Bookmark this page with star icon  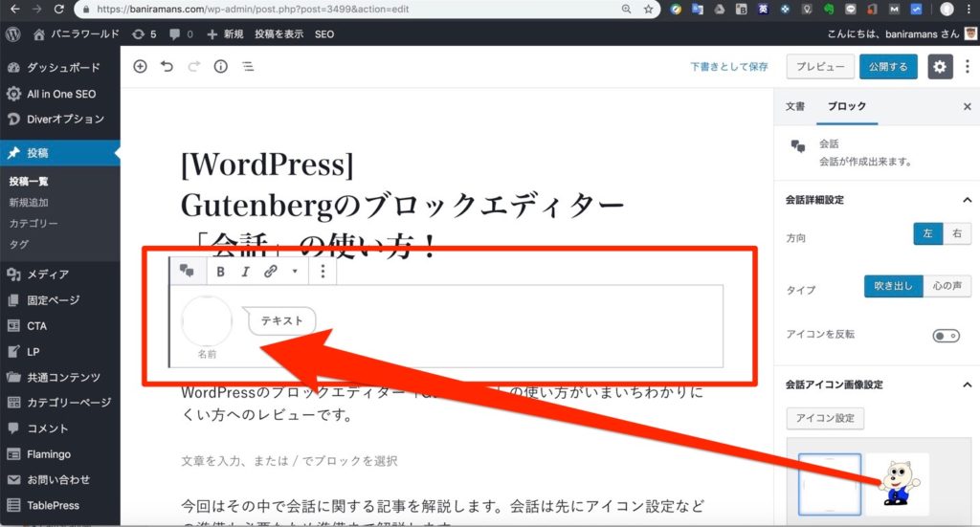[648, 9]
